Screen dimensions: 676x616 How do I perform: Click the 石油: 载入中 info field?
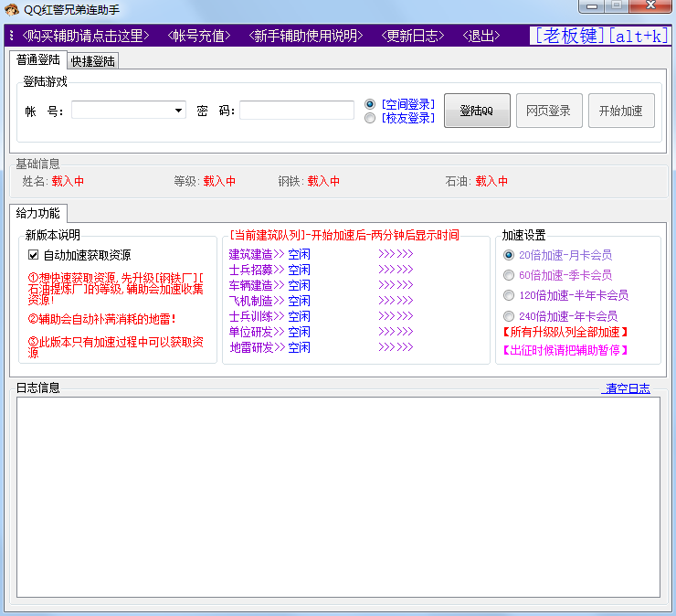[x=477, y=181]
